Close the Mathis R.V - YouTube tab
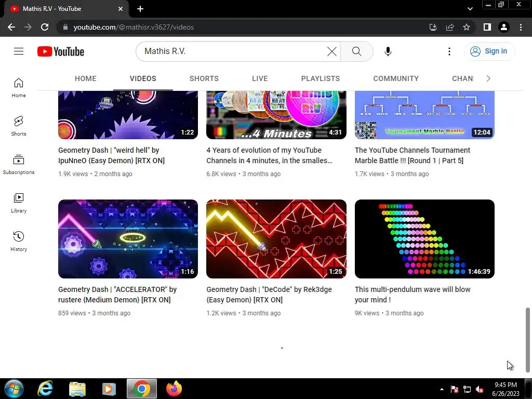The width and height of the screenshot is (532, 399). tap(121, 9)
